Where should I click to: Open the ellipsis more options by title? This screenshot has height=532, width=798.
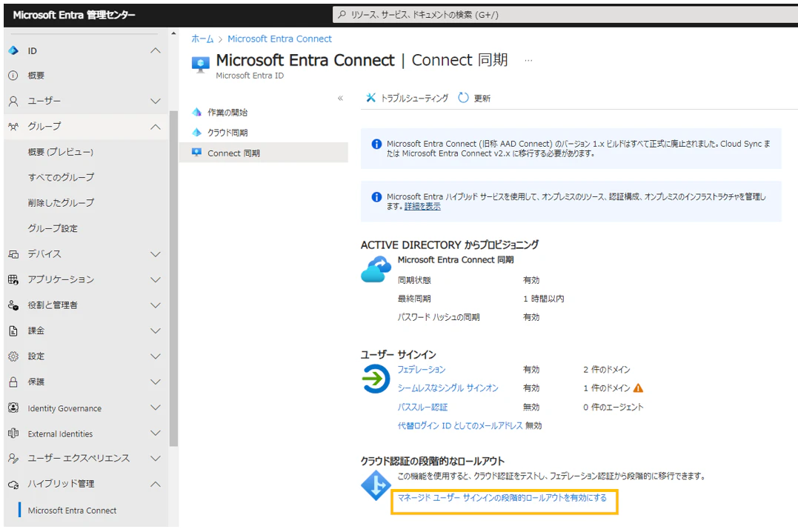click(528, 61)
